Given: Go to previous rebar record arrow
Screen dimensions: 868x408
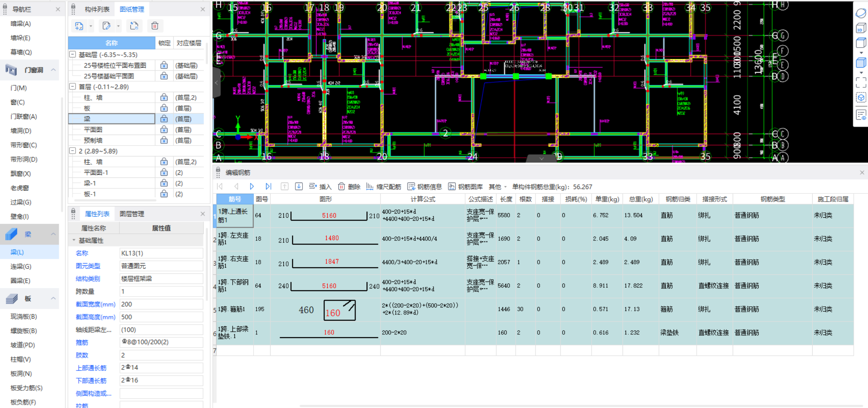Looking at the screenshot, I should coord(236,186).
